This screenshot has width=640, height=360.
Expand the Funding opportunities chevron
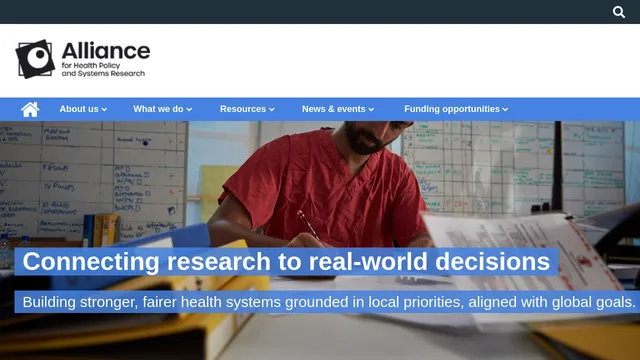tap(505, 109)
